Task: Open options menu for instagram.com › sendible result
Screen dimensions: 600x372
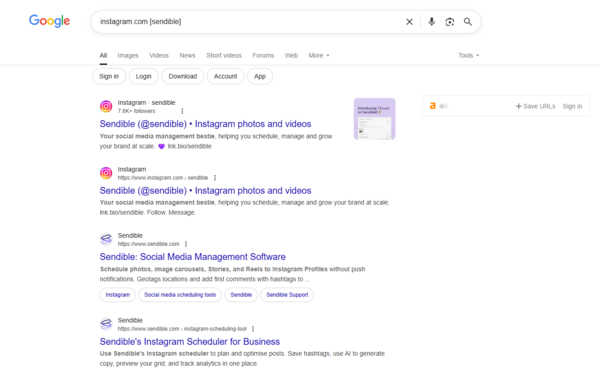Action: pyautogui.click(x=215, y=178)
